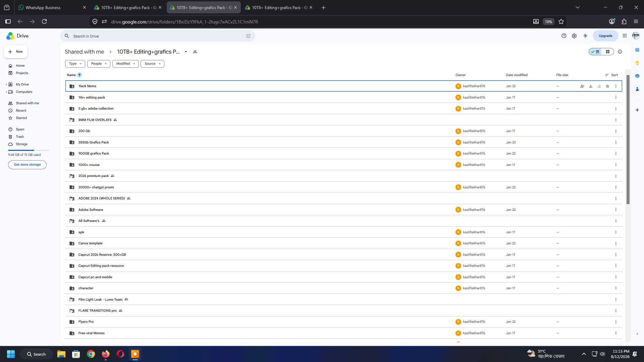Open Drive settings gear
The height and width of the screenshot is (362, 644).
pos(574,36)
